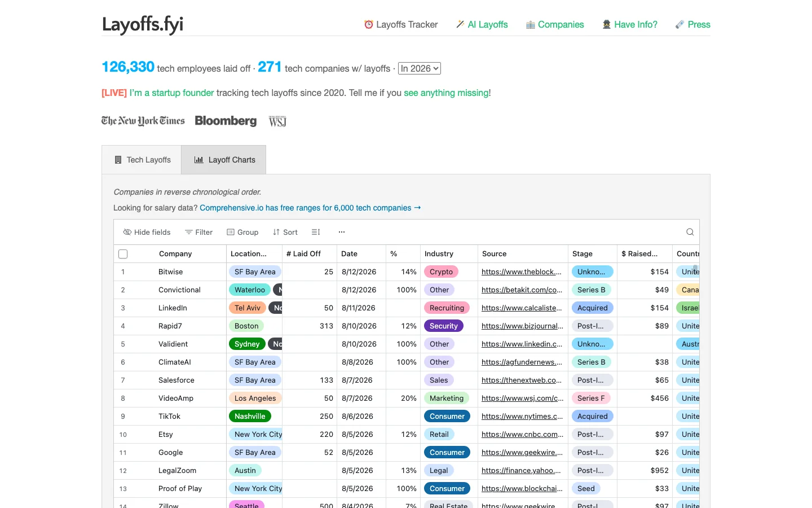Click the magic wand icon beside AI Layoffs
The height and width of the screenshot is (508, 812).
(460, 24)
